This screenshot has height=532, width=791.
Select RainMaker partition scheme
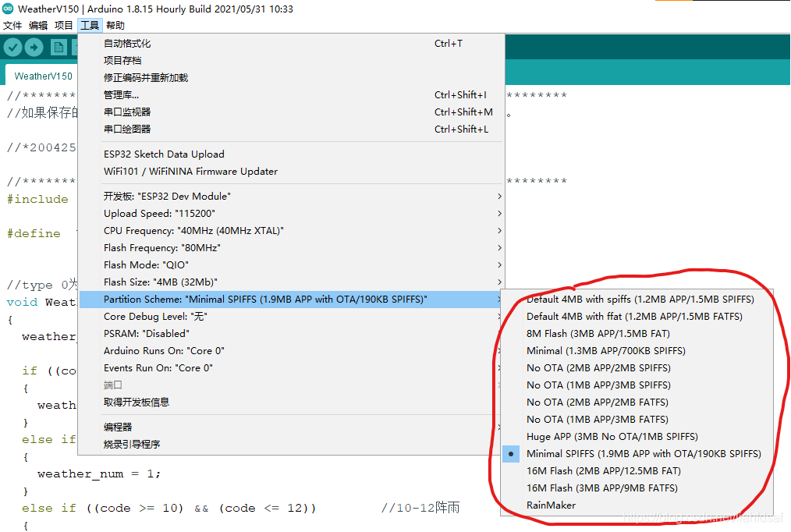click(637, 505)
